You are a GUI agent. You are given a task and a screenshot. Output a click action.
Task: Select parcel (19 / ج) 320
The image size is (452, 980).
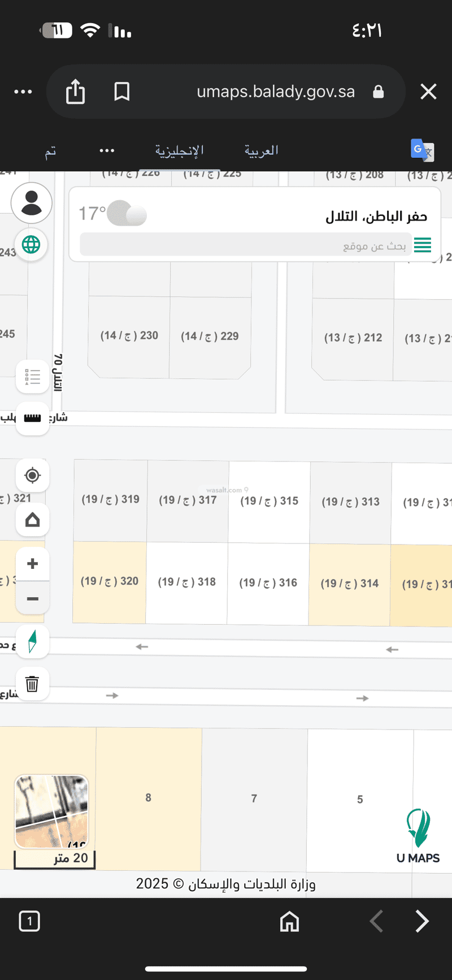(x=110, y=581)
